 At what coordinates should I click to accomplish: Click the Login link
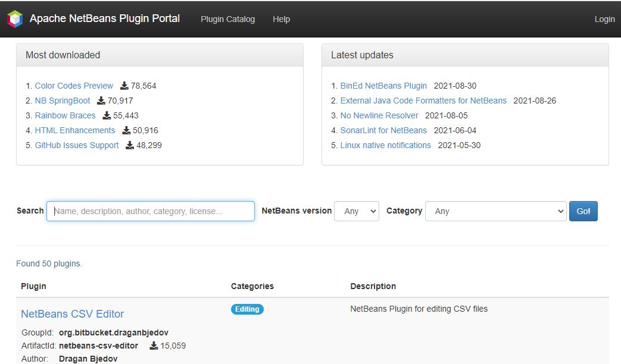(604, 18)
